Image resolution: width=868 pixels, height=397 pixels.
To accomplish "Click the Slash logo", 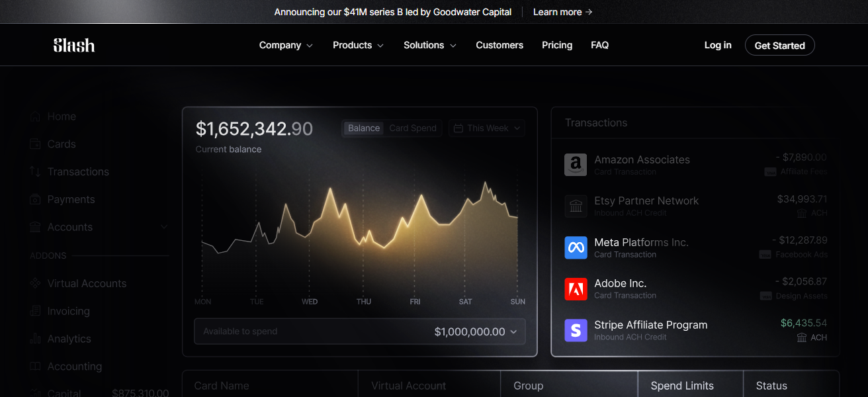I will [73, 45].
